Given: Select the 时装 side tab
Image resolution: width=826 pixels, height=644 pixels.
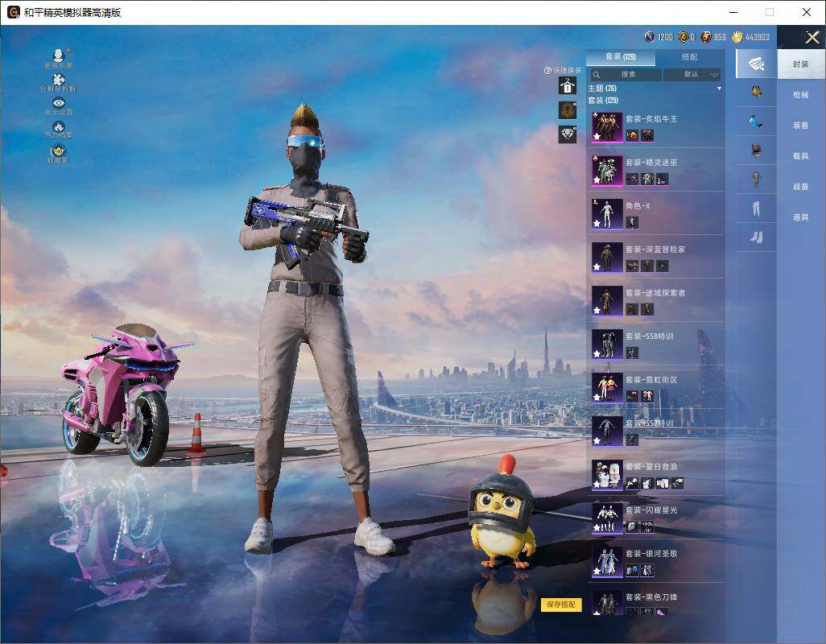Looking at the screenshot, I should pyautogui.click(x=801, y=64).
